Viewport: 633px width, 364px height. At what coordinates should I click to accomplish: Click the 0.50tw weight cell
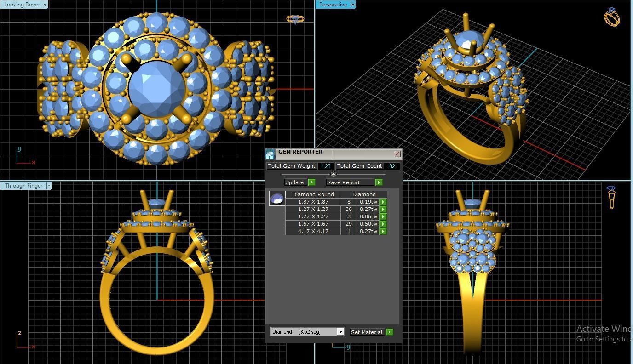pyautogui.click(x=368, y=224)
